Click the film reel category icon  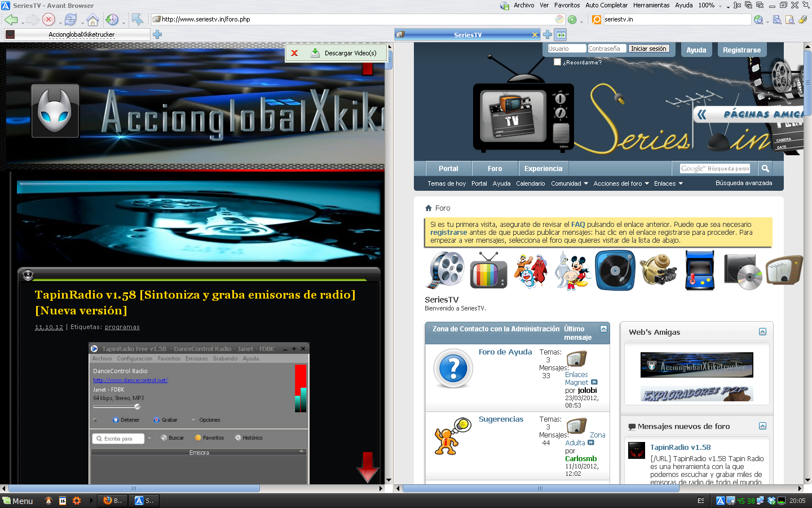[447, 270]
